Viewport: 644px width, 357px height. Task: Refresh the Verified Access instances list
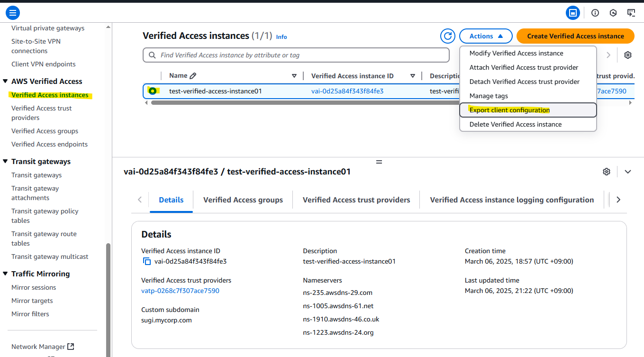pos(448,36)
